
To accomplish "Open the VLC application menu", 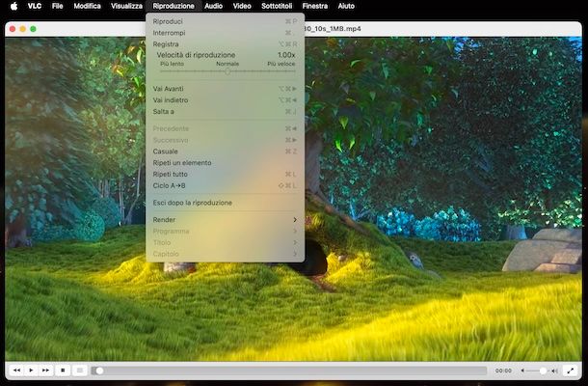I will coord(35,6).
